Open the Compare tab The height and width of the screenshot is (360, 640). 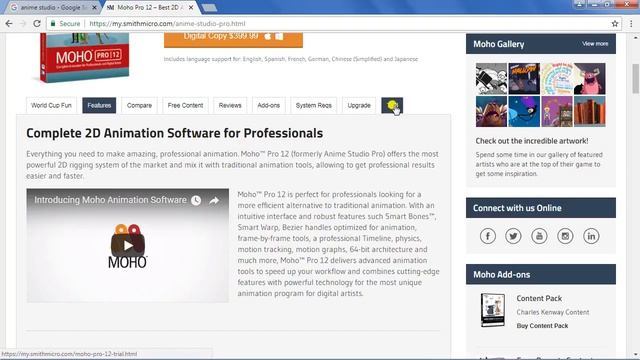point(139,105)
